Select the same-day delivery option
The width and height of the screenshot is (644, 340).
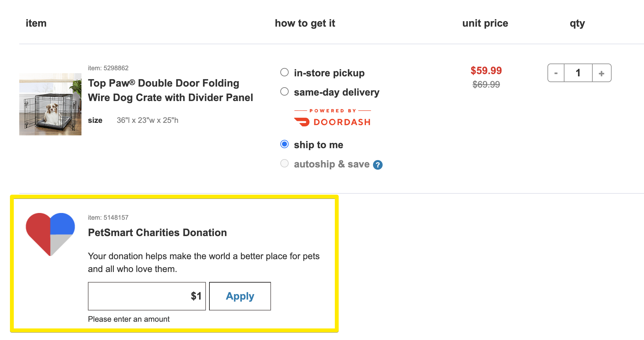tap(284, 92)
